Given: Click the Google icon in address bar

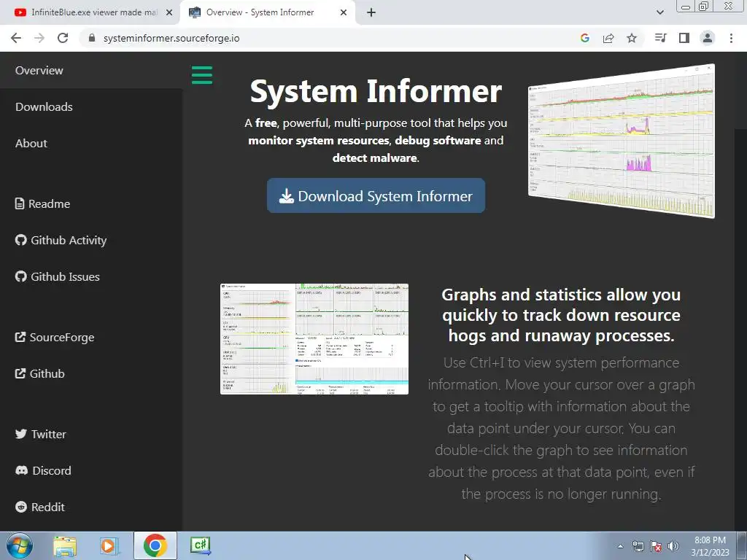Looking at the screenshot, I should [585, 38].
